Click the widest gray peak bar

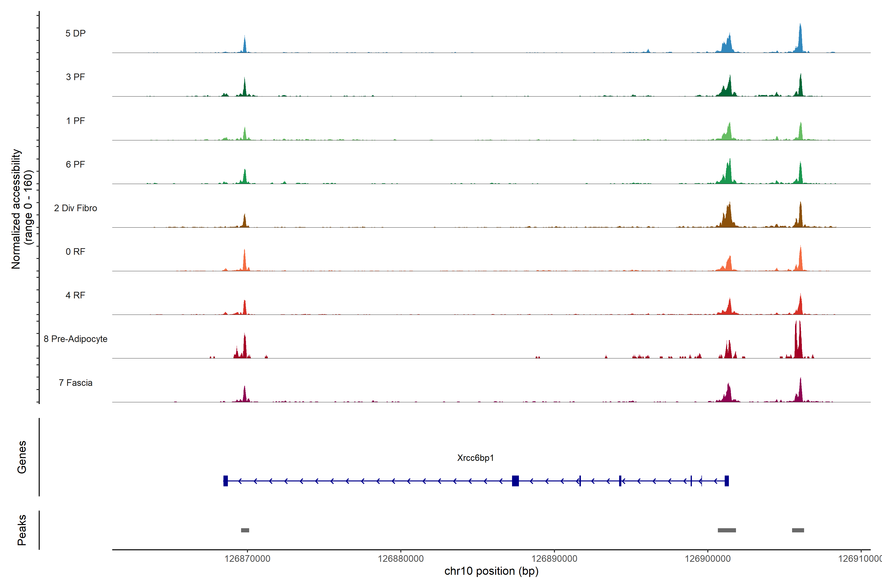click(727, 530)
